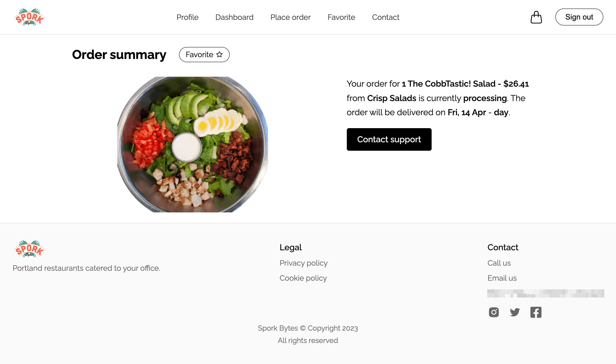Select the Dashboard navigation tab
This screenshot has height=364, width=616.
(234, 17)
